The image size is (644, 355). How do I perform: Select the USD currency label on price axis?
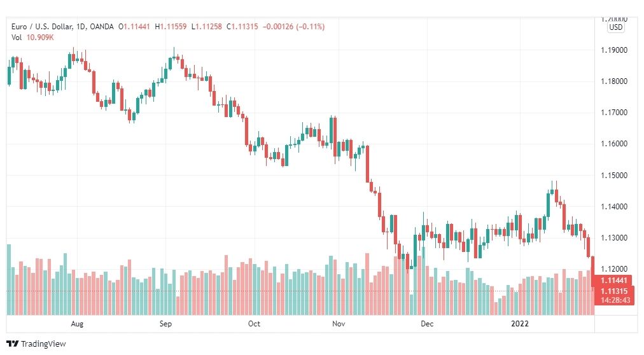(615, 27)
